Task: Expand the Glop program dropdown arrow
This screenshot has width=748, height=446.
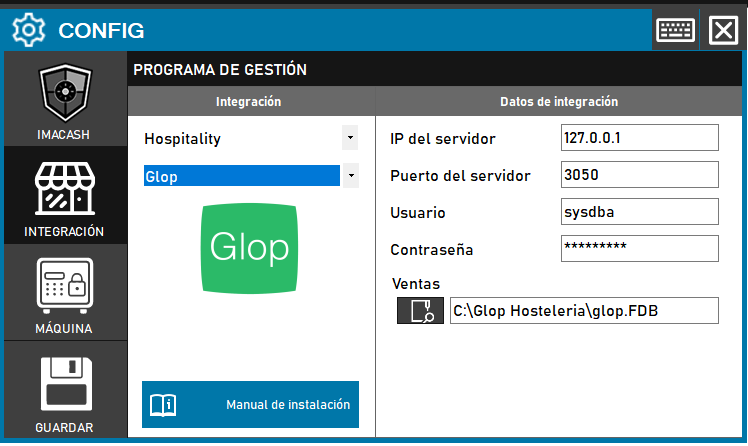Action: [x=350, y=176]
